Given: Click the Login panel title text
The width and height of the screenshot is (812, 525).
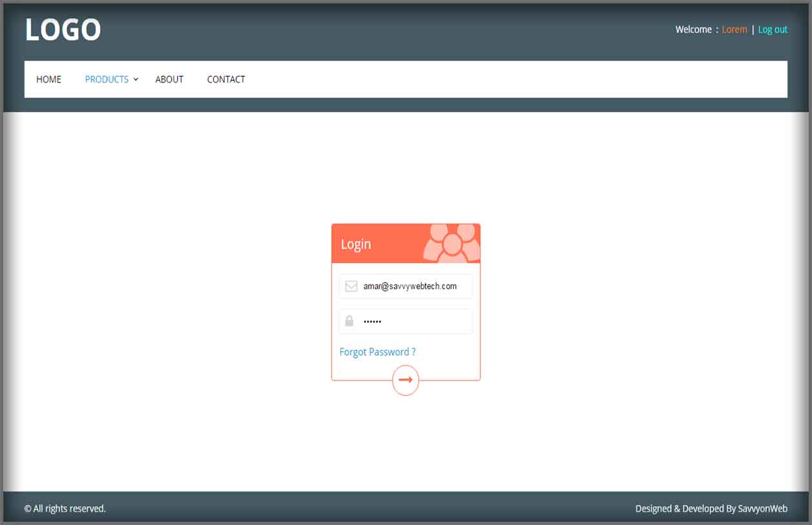Looking at the screenshot, I should (x=356, y=244).
